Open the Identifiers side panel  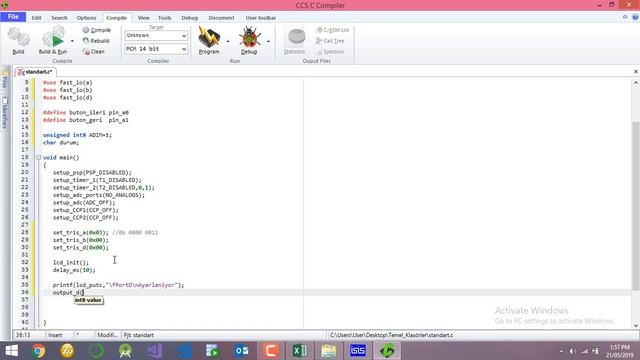(5, 113)
